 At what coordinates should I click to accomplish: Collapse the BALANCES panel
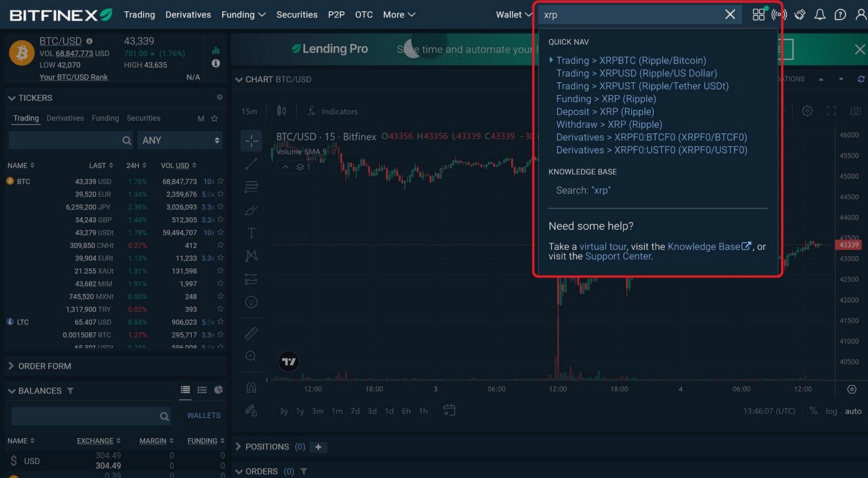coord(11,391)
